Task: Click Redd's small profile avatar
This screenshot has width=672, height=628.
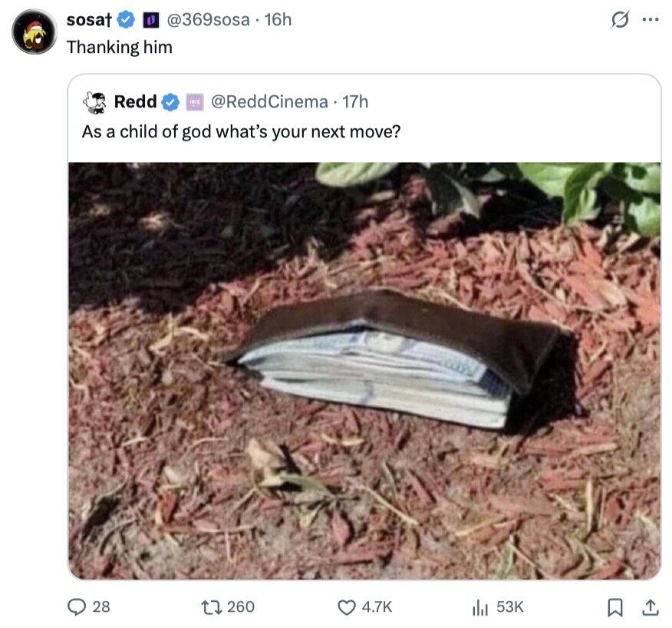Action: coord(94,103)
